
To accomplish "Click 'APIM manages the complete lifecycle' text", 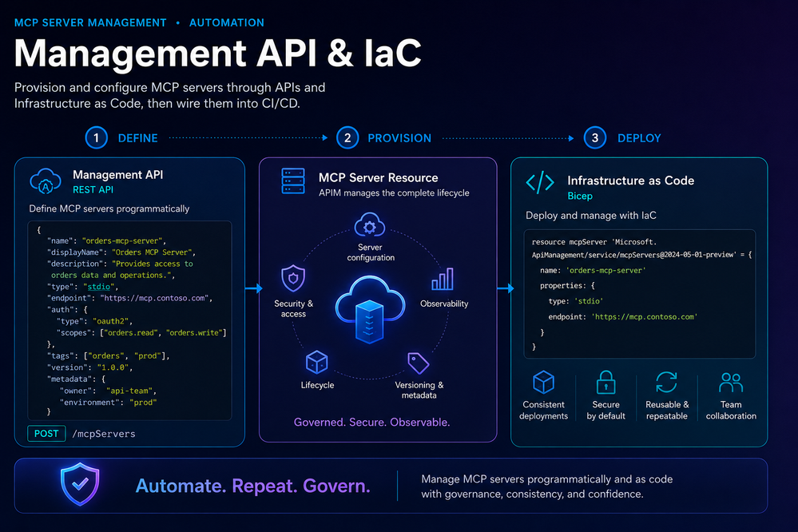I will click(394, 193).
